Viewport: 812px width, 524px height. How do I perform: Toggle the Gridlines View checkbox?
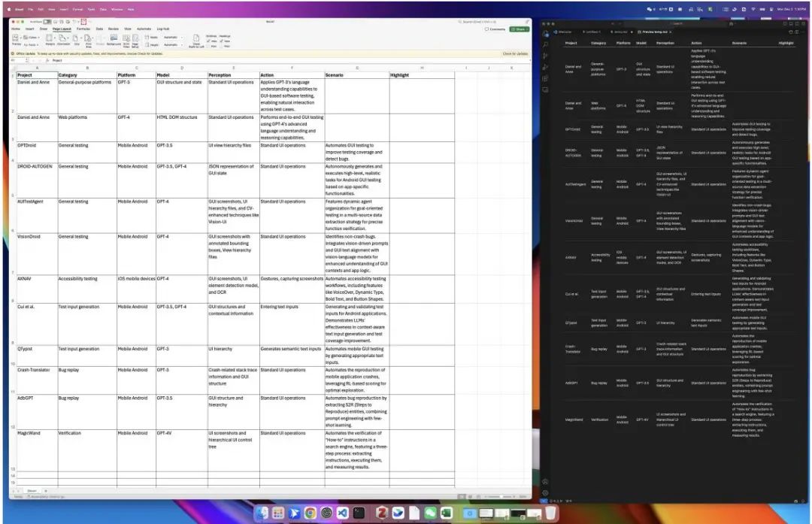tap(209, 41)
